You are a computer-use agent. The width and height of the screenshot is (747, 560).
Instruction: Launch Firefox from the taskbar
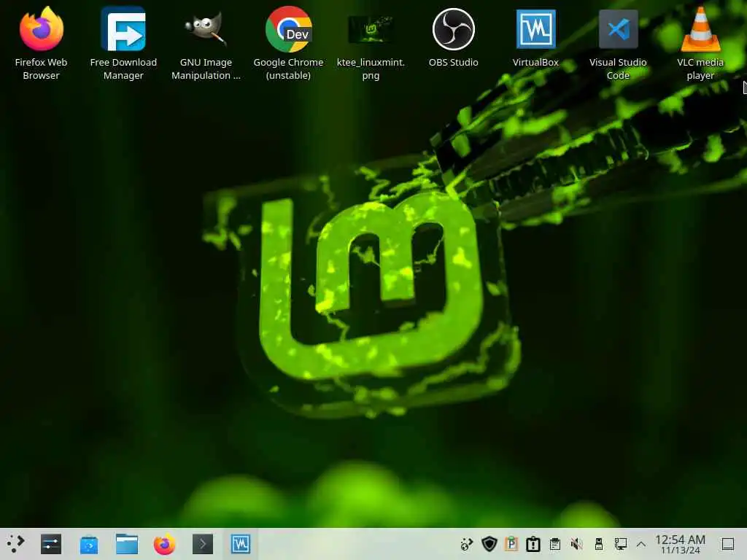164,544
